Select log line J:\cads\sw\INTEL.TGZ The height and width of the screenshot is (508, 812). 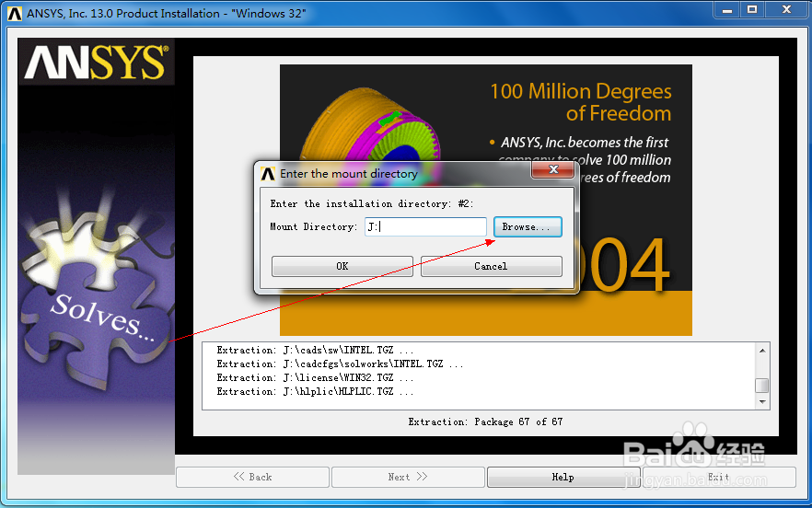point(315,350)
